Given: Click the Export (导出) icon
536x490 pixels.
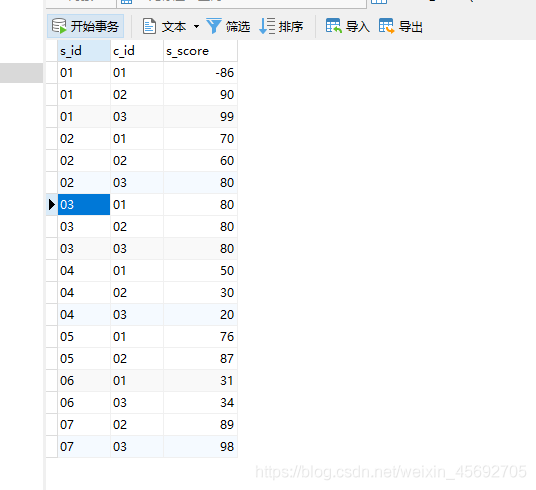Looking at the screenshot, I should point(387,26).
